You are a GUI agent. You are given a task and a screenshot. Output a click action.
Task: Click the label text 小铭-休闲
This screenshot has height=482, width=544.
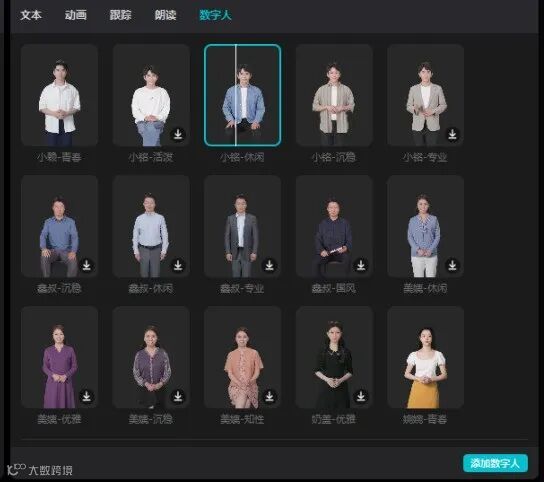tap(242, 157)
